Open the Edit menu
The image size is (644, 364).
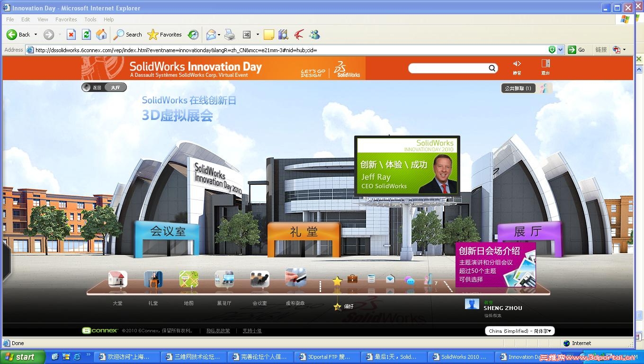pyautogui.click(x=26, y=19)
